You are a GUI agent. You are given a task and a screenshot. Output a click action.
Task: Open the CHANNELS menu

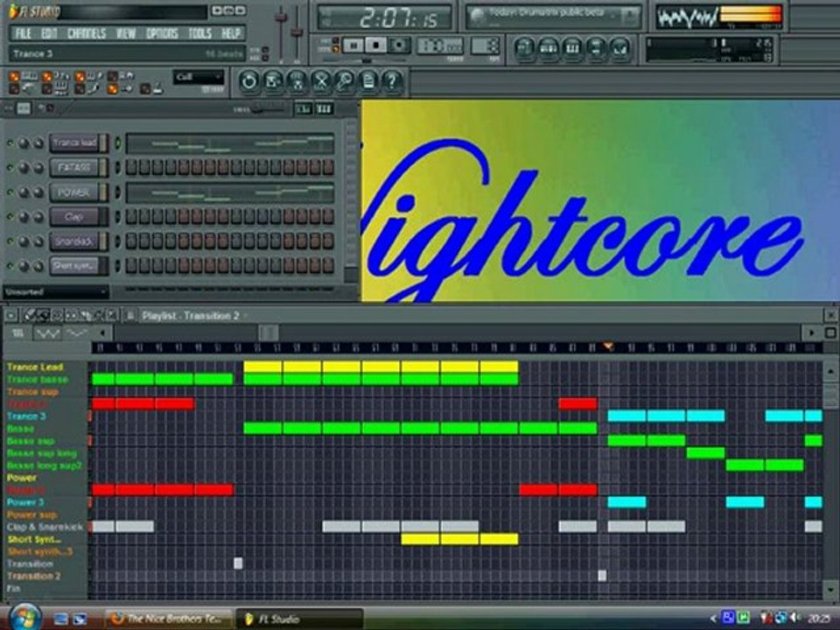[x=87, y=34]
